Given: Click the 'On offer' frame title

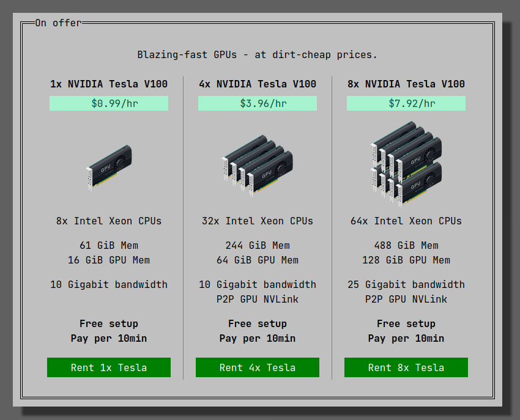Looking at the screenshot, I should pos(58,23).
